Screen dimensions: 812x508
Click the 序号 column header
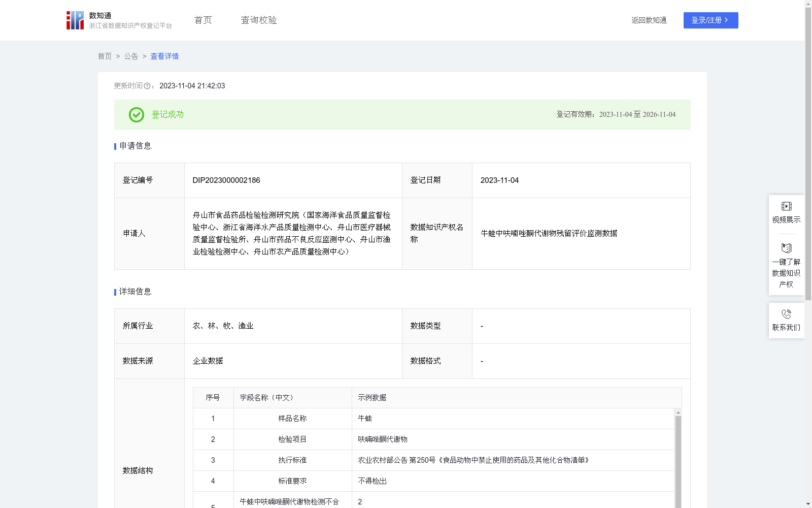coord(213,398)
